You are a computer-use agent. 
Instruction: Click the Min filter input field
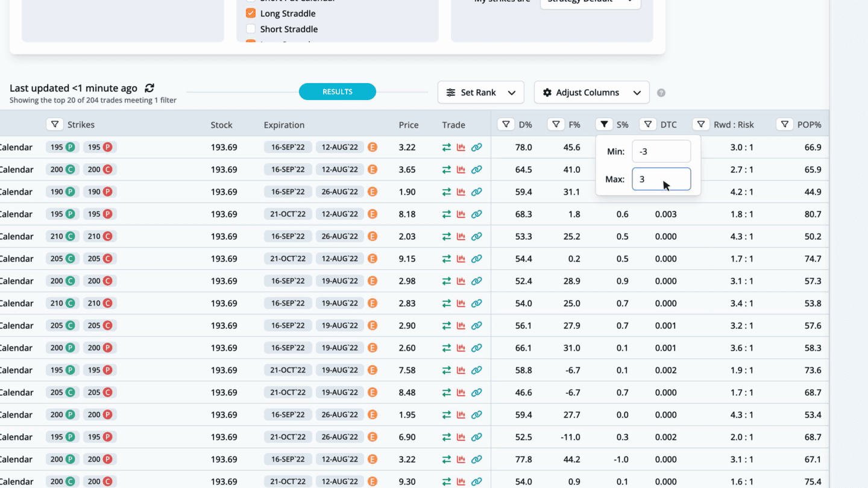[x=661, y=152]
